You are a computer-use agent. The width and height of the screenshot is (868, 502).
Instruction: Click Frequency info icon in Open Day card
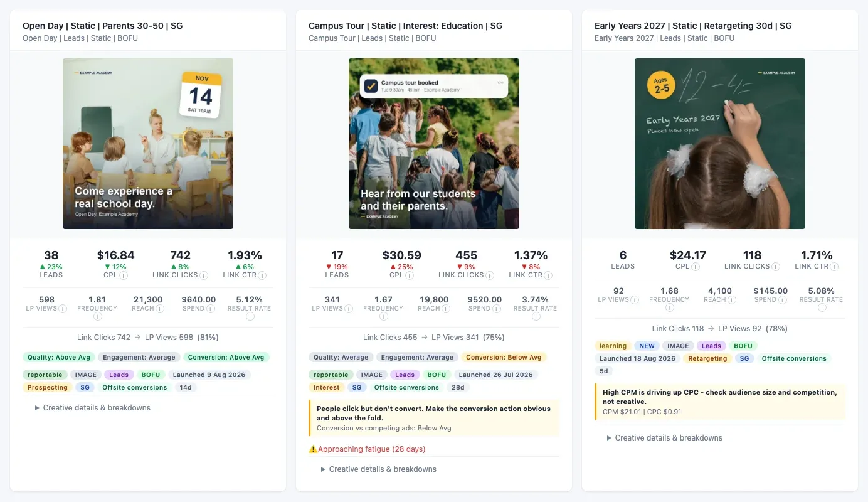point(97,317)
